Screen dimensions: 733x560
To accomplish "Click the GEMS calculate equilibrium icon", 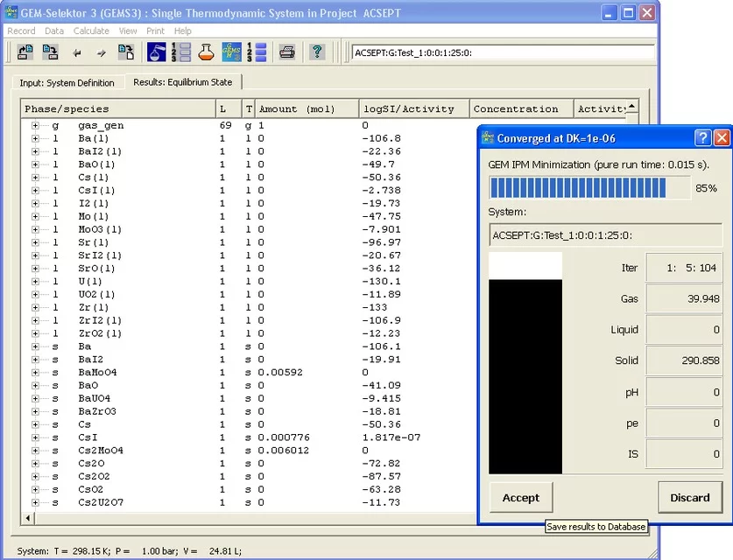I will pyautogui.click(x=231, y=52).
